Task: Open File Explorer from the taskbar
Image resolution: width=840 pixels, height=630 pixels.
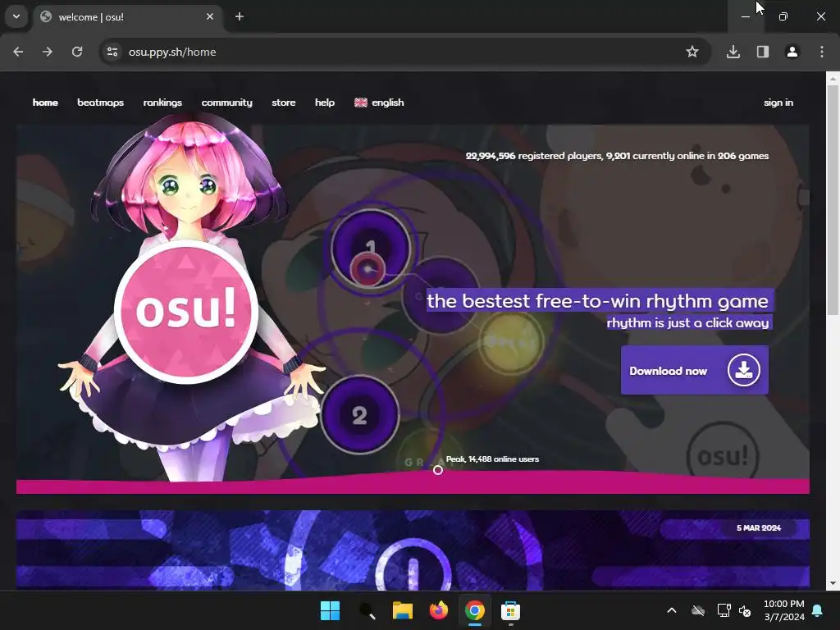Action: [402, 610]
